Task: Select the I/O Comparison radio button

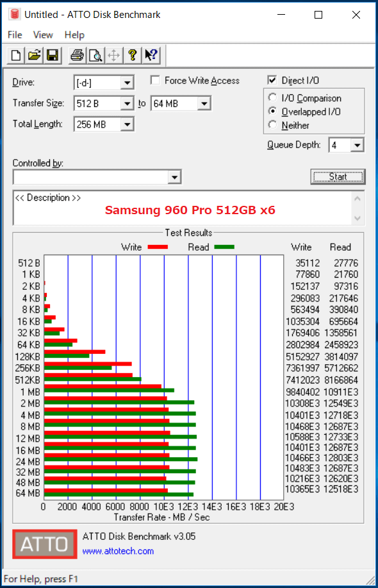Action: click(x=272, y=98)
